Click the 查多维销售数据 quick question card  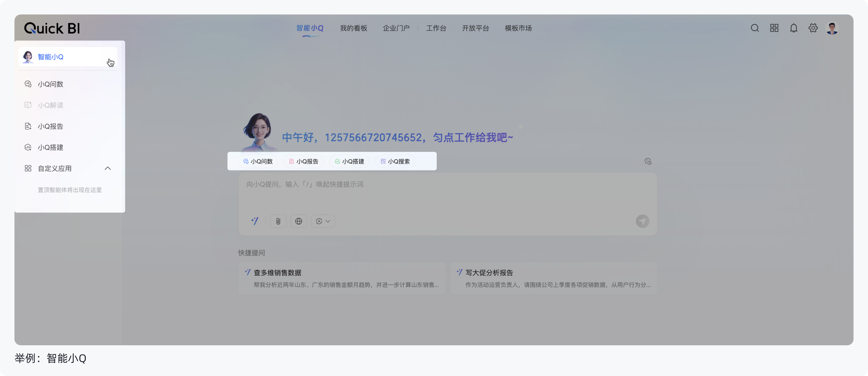coord(341,278)
